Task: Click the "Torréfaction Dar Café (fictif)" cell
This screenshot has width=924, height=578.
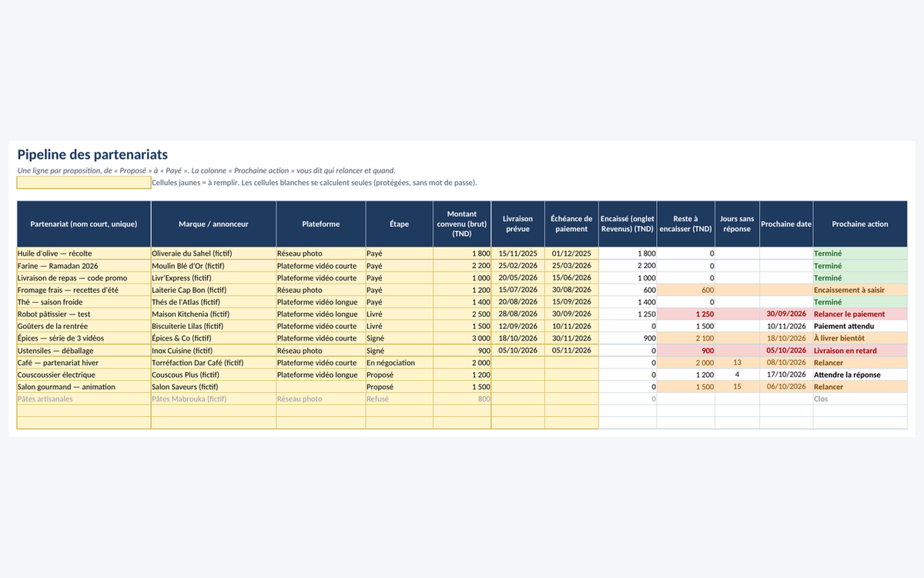Action: click(x=213, y=363)
